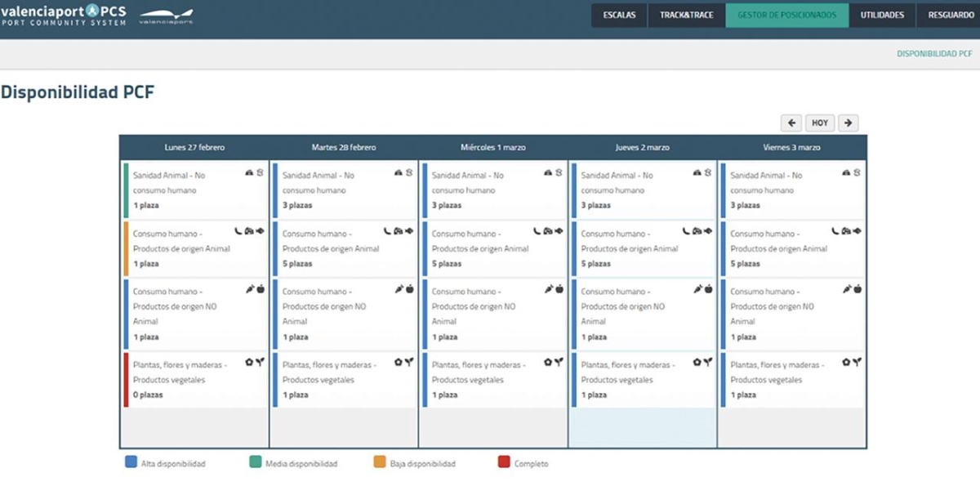Click the green Media disponibilidad legend swatch

point(255,462)
